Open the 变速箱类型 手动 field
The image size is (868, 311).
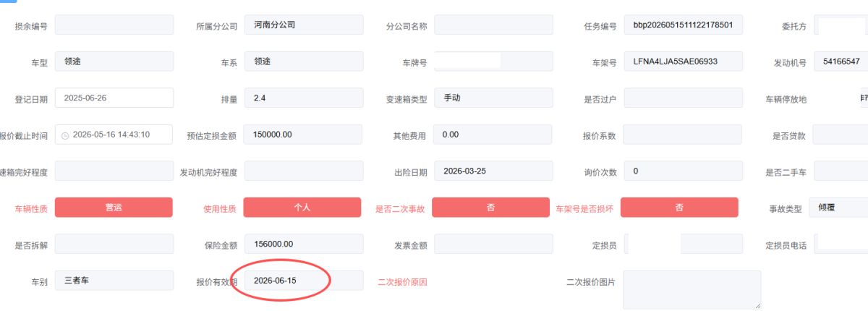pos(493,98)
